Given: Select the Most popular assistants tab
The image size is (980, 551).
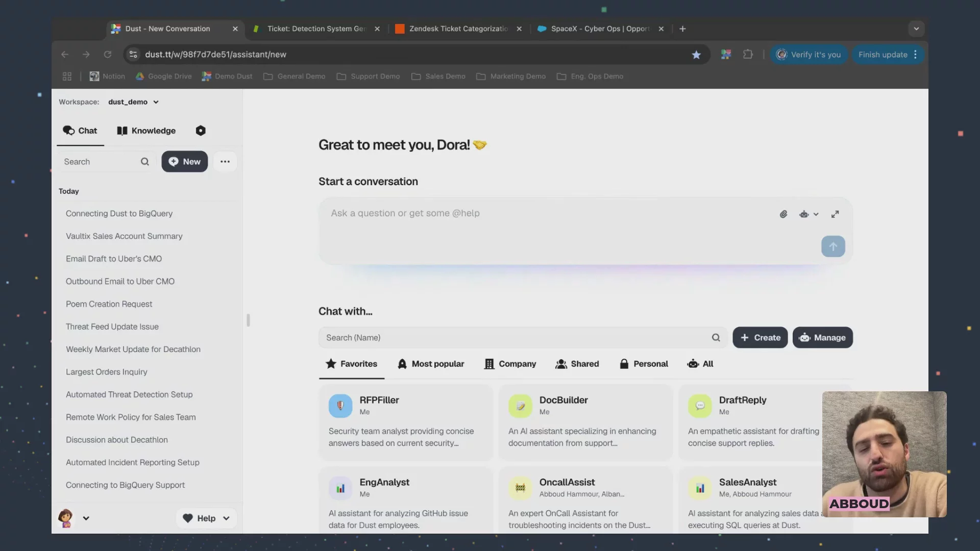Looking at the screenshot, I should (431, 364).
